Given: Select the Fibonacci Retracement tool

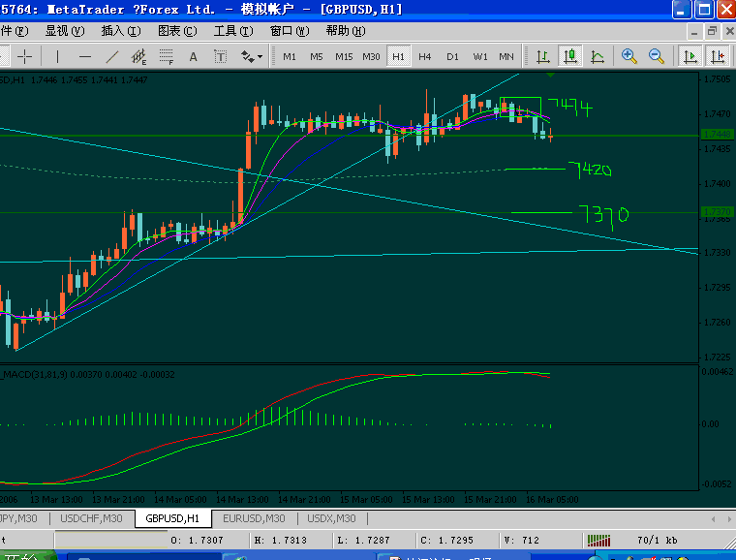Looking at the screenshot, I should click(167, 57).
